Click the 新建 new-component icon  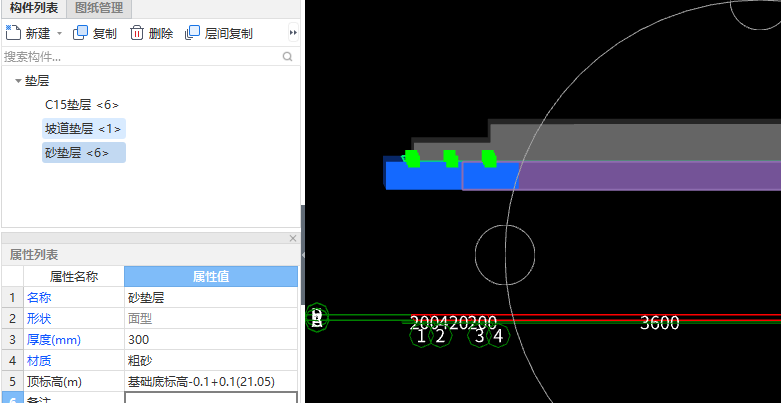13,33
